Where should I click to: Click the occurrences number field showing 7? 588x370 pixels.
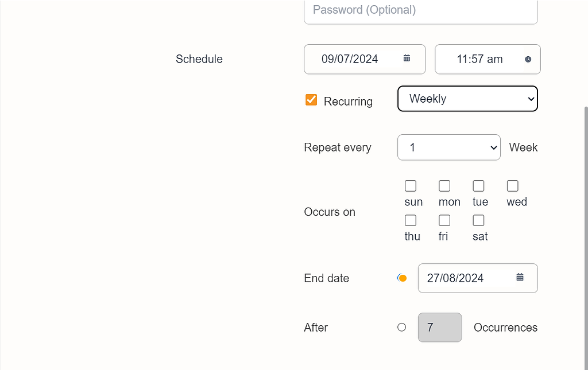pyautogui.click(x=440, y=328)
